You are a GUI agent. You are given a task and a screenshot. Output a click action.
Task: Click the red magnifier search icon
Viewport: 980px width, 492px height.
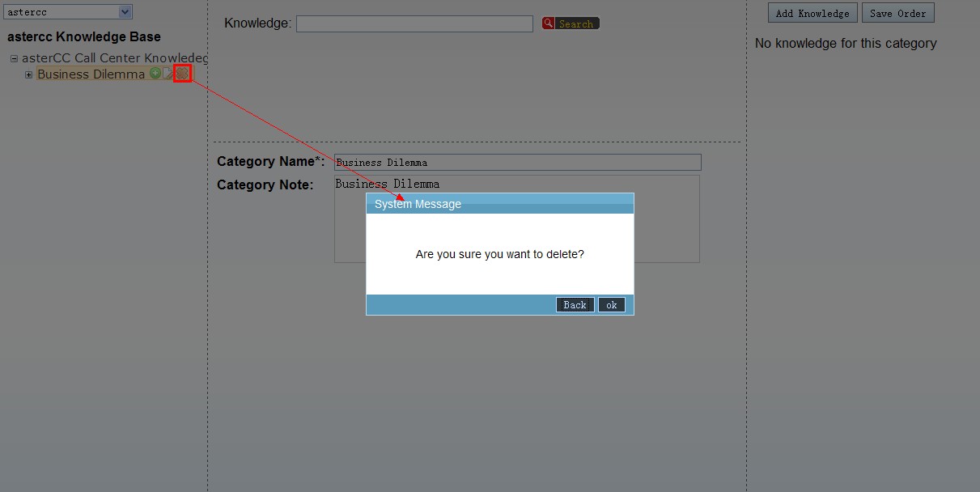549,23
